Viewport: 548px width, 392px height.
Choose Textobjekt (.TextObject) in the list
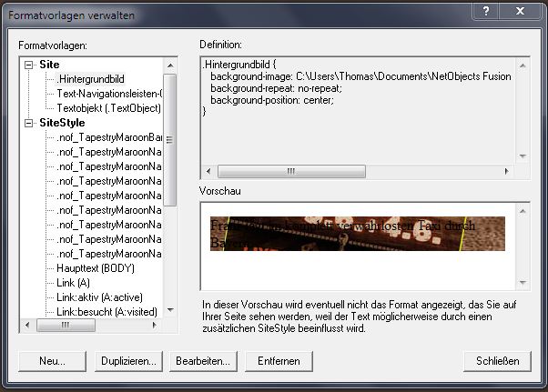107,108
